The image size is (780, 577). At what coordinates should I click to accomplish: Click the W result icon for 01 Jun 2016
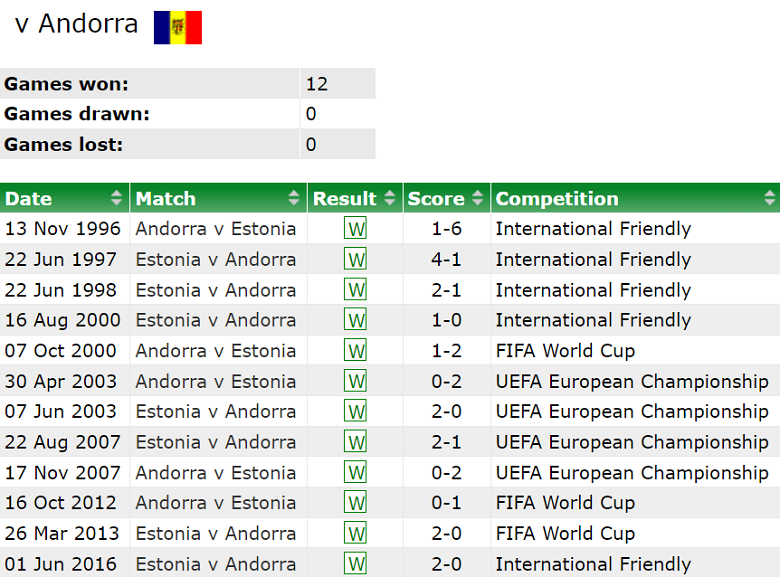pyautogui.click(x=355, y=563)
